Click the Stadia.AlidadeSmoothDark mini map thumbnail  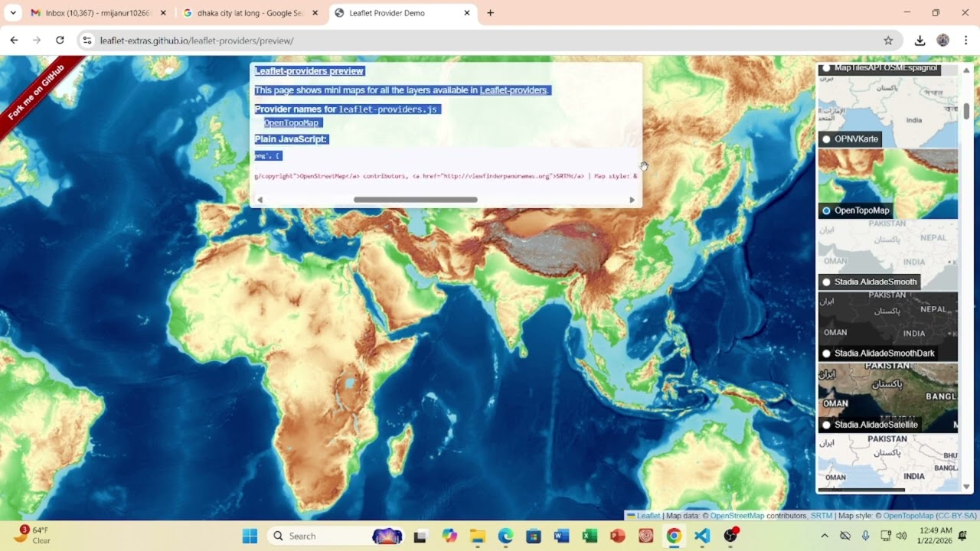pos(888,327)
